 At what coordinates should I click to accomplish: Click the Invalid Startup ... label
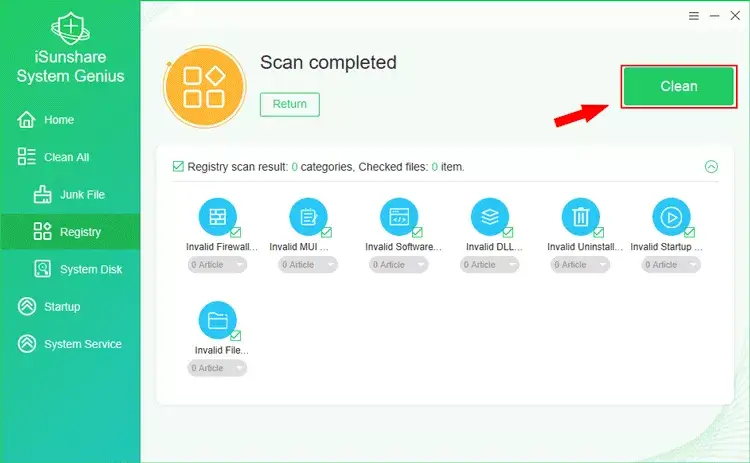pos(666,247)
